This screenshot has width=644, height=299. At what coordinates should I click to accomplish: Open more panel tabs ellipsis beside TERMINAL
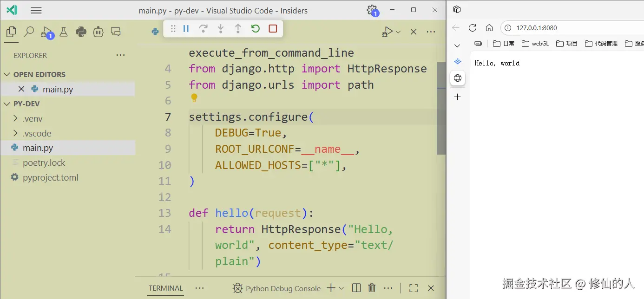coord(200,288)
